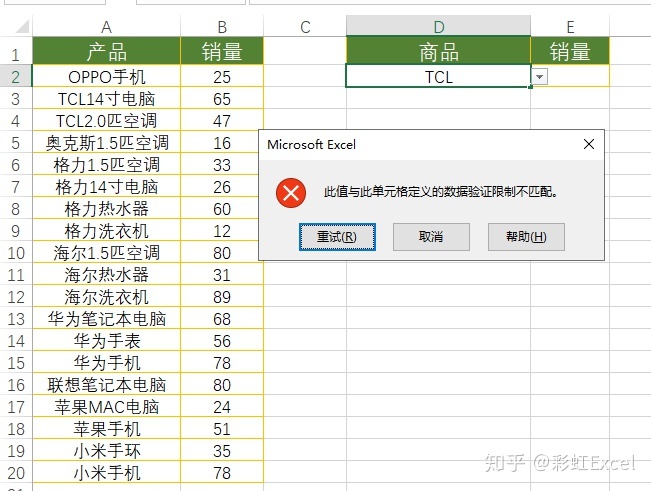Select the 联想笔记本电脑 cell
This screenshot has height=491, width=651.
click(106, 385)
